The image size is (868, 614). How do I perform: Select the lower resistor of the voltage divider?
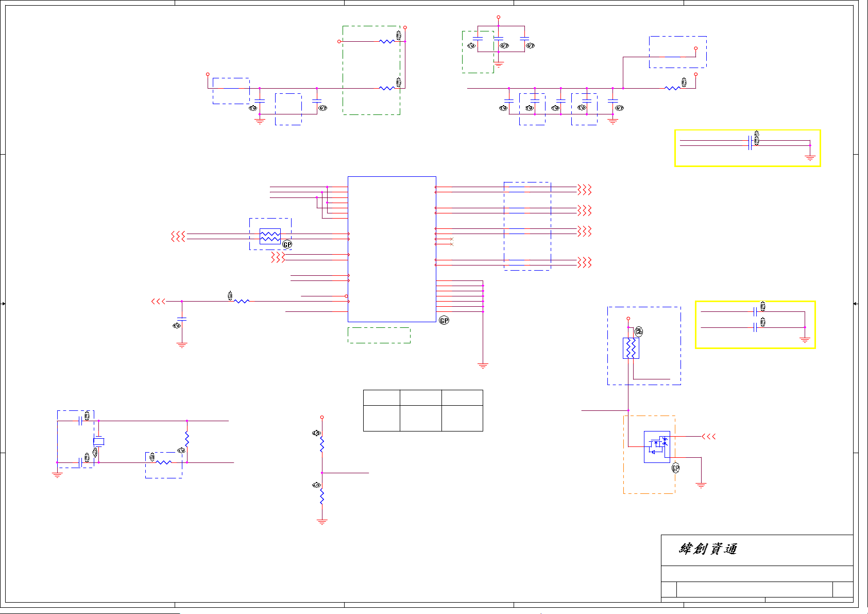(322, 496)
